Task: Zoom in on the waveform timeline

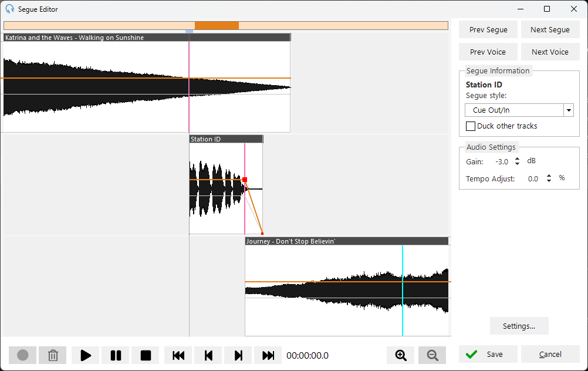Action: [400, 355]
